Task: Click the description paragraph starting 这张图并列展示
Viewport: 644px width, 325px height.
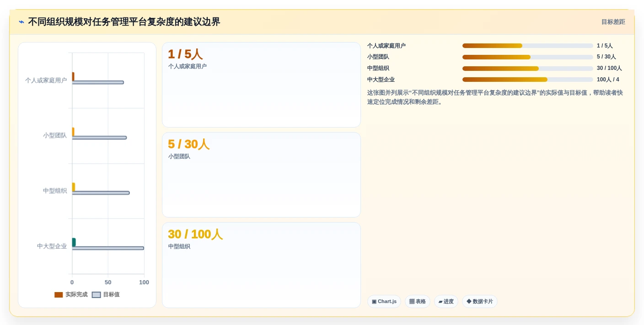Action: pos(495,97)
